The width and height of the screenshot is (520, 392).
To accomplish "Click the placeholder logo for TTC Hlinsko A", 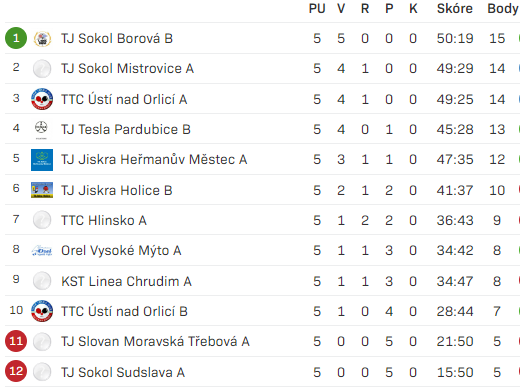I will click(x=42, y=220).
